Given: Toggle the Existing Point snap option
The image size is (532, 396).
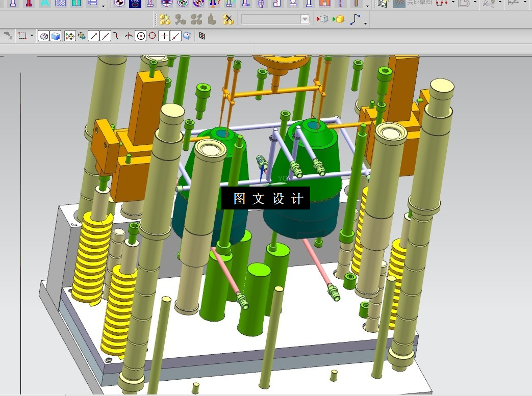Looking at the screenshot, I should pyautogui.click(x=164, y=36).
